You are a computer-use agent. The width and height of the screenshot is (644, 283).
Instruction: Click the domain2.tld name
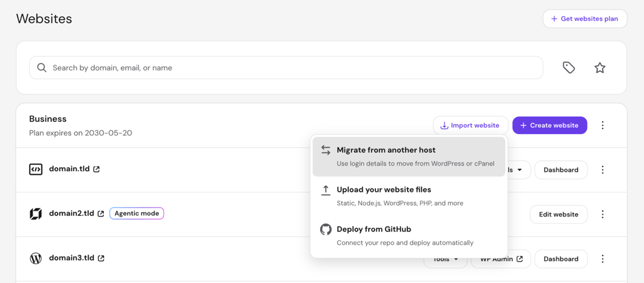72,214
